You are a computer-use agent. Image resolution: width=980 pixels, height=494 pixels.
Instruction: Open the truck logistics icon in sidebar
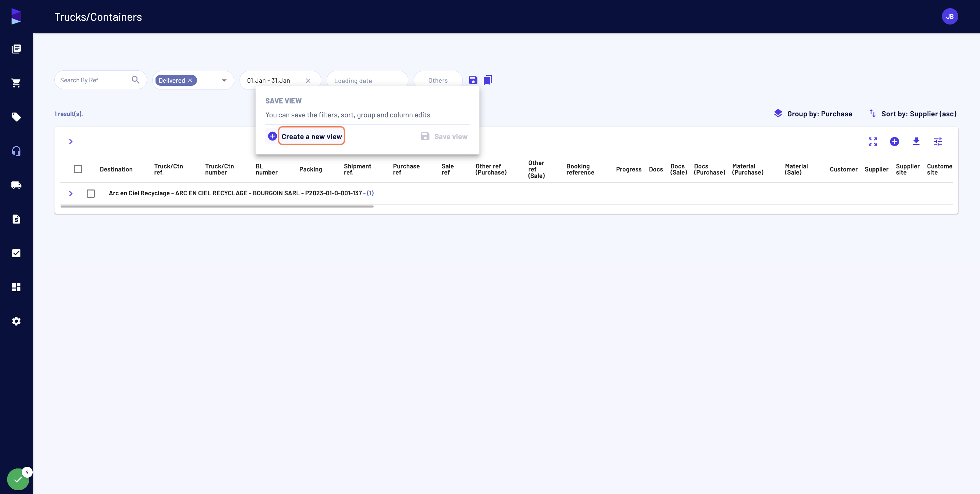[x=16, y=185]
